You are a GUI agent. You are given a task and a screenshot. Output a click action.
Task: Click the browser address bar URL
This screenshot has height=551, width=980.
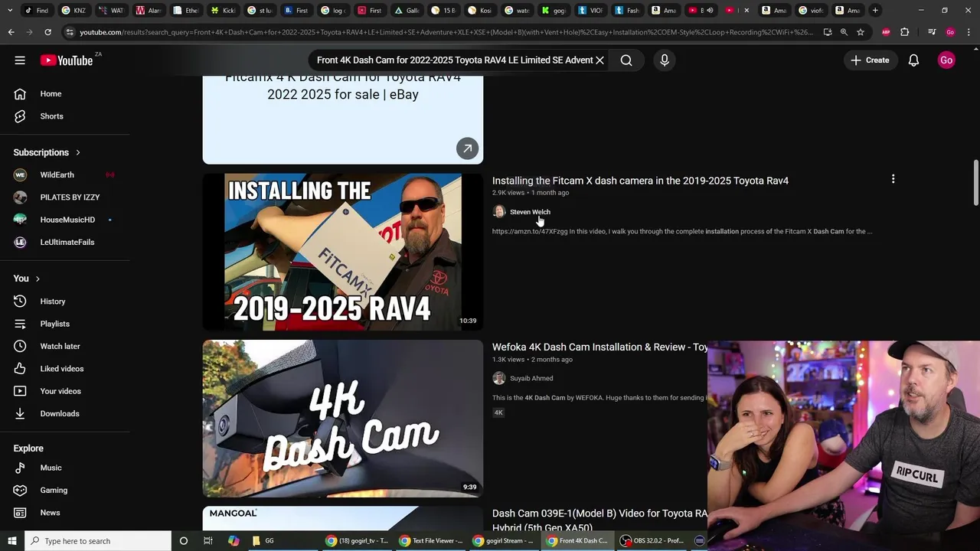[x=446, y=32]
